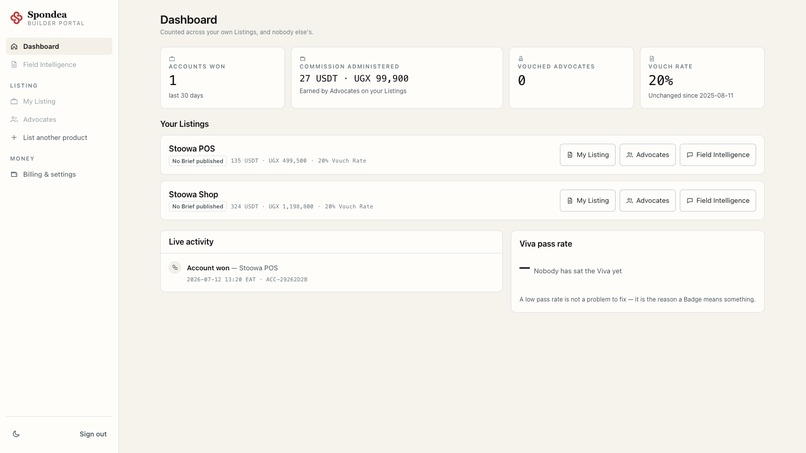Viewport: 806px width, 453px height.
Task: Click the 27 USDT · UGX 99,900 value
Action: 354,79
